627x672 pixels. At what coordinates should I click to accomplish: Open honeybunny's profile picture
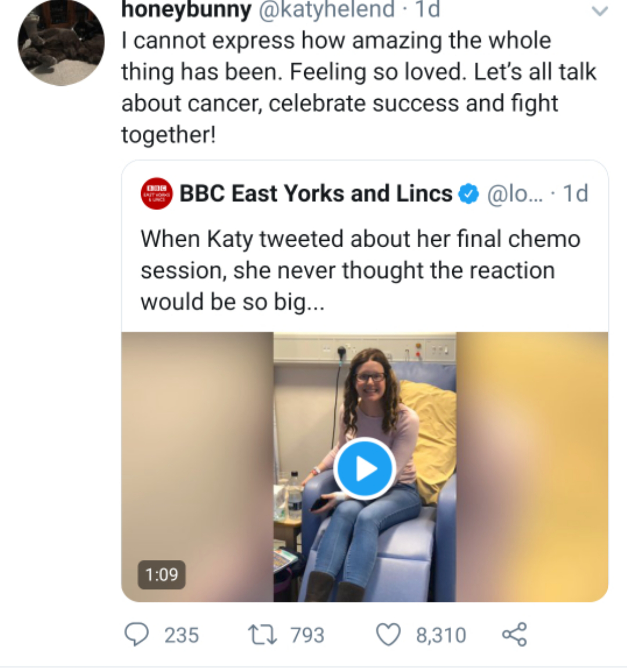pyautogui.click(x=61, y=44)
